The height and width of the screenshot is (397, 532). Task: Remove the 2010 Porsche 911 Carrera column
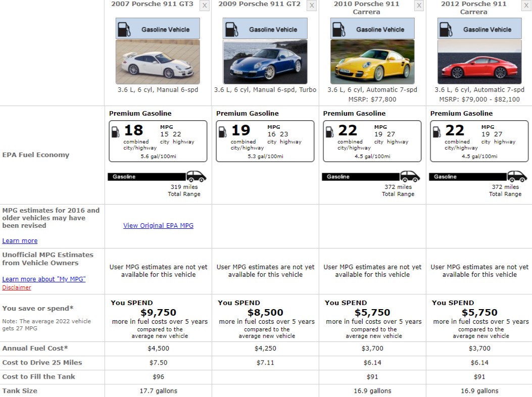[x=419, y=6]
